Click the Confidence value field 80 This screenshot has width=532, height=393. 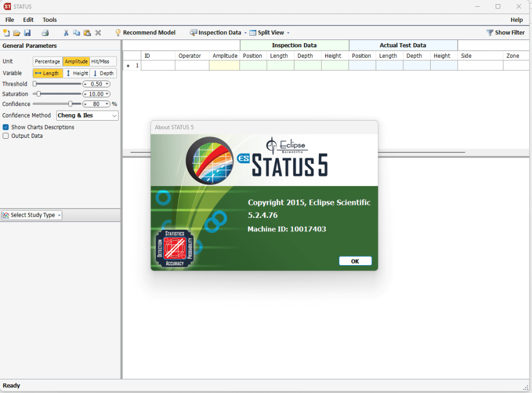point(96,104)
